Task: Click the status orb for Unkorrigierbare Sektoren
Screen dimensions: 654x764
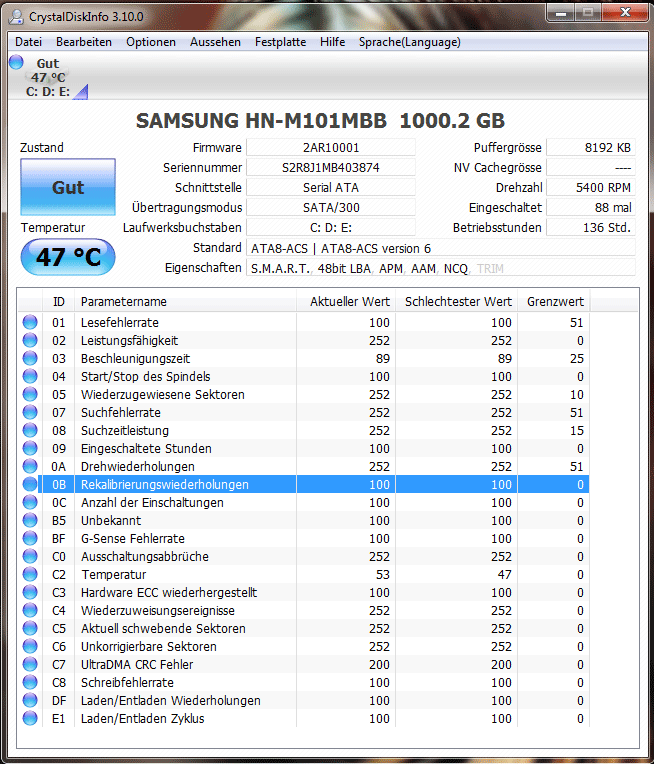Action: point(30,647)
